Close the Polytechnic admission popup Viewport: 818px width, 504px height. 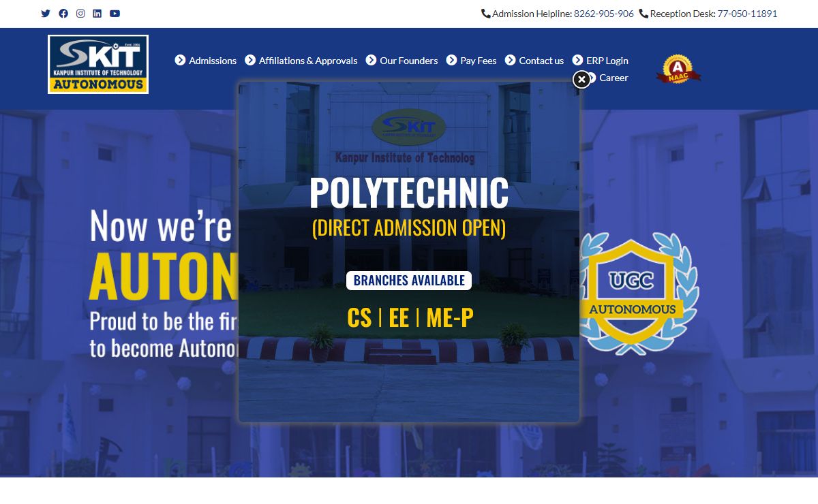click(581, 80)
